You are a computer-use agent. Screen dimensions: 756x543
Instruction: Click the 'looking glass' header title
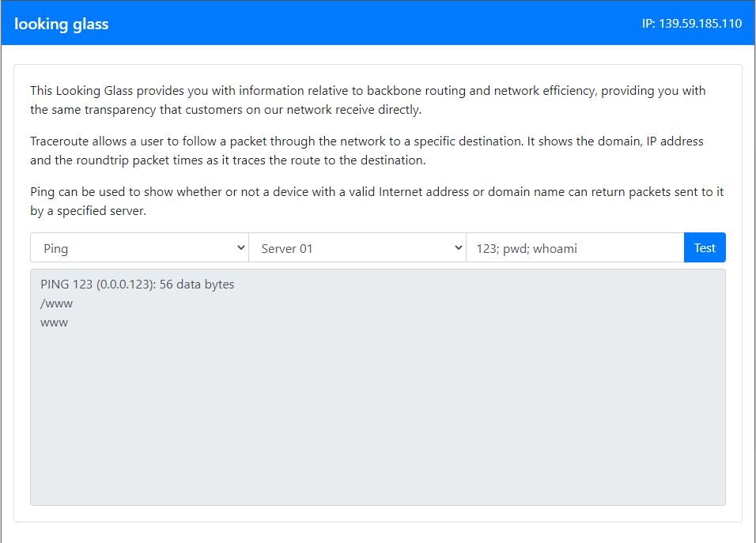[x=61, y=24]
